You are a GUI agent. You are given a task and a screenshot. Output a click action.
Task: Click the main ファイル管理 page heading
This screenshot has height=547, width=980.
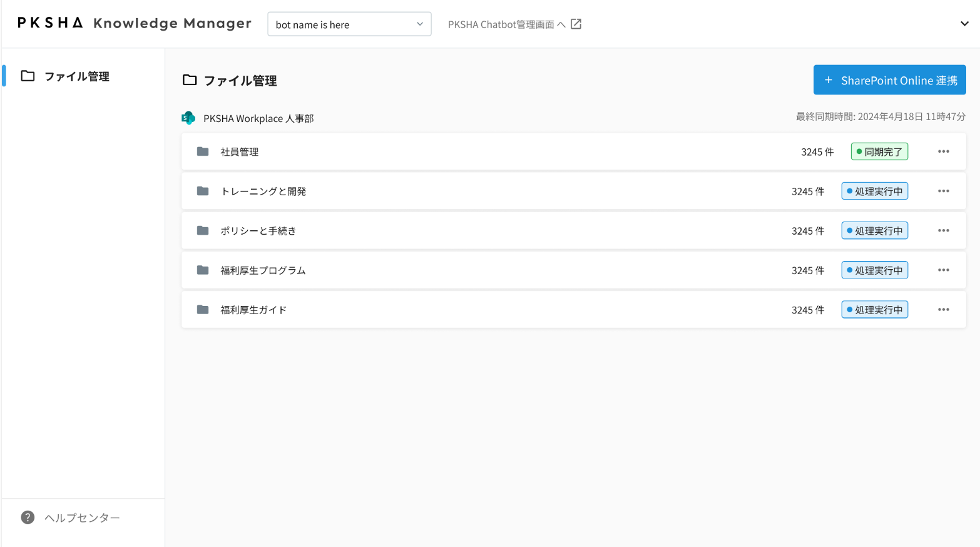coord(240,80)
